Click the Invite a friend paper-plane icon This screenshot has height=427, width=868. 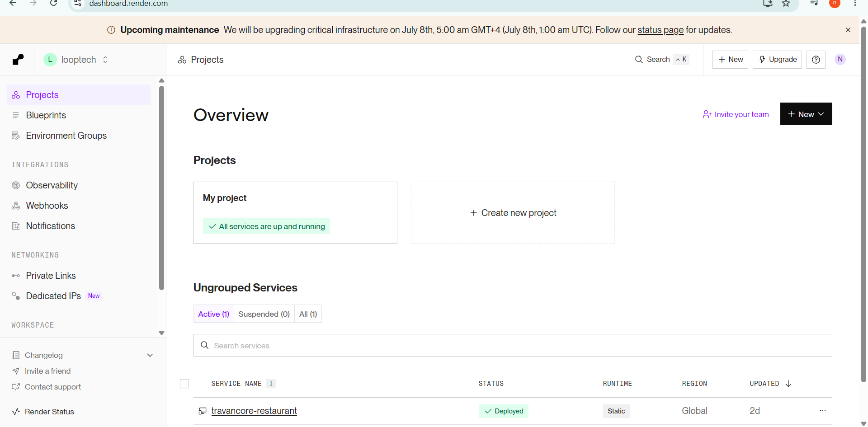pyautogui.click(x=16, y=371)
